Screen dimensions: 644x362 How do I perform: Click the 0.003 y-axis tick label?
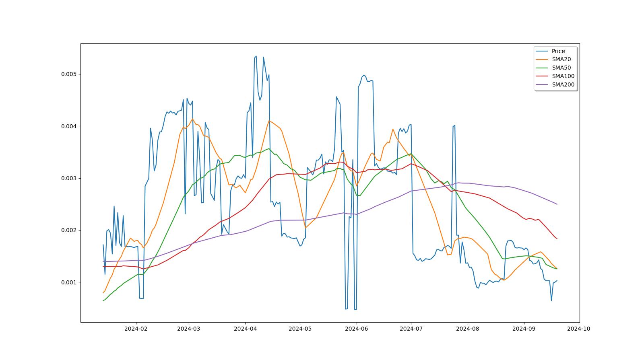pyautogui.click(x=69, y=178)
